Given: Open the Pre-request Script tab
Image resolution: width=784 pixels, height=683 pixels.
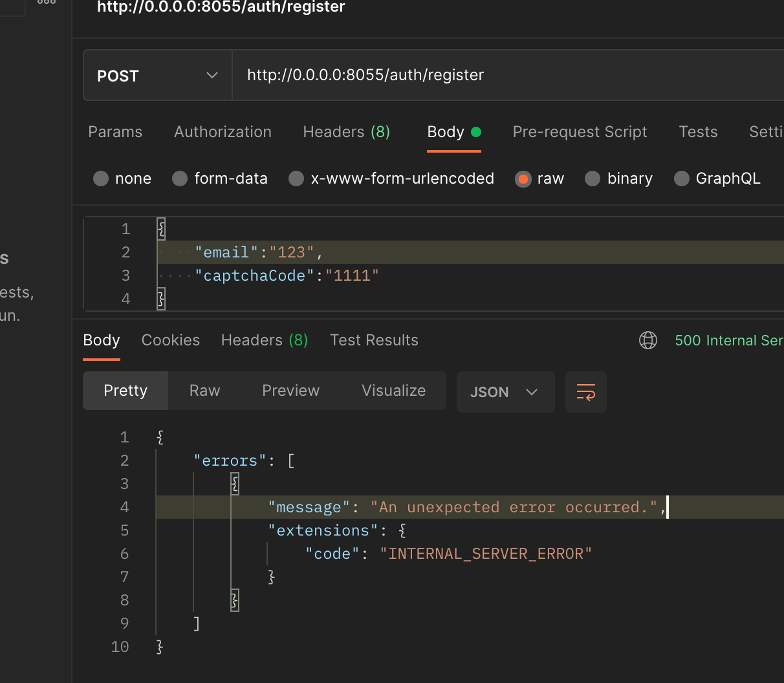Looking at the screenshot, I should [x=580, y=132].
